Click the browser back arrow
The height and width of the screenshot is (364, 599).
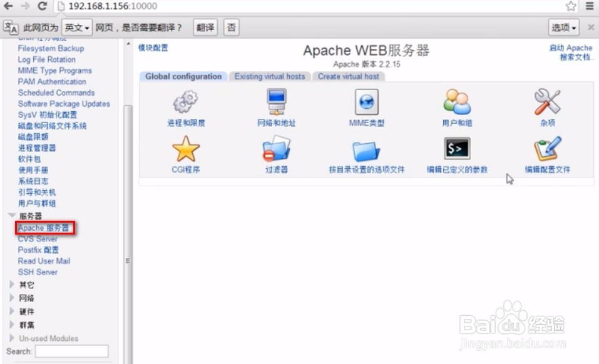tap(8, 6)
